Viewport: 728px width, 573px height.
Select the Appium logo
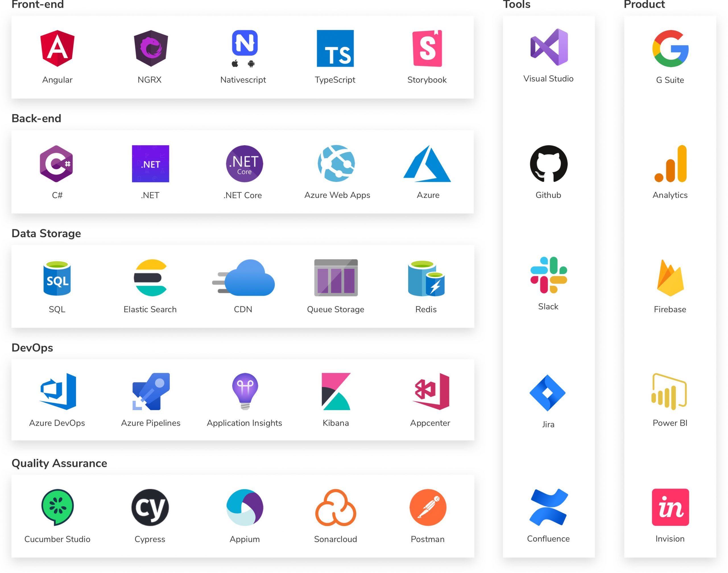pyautogui.click(x=245, y=507)
